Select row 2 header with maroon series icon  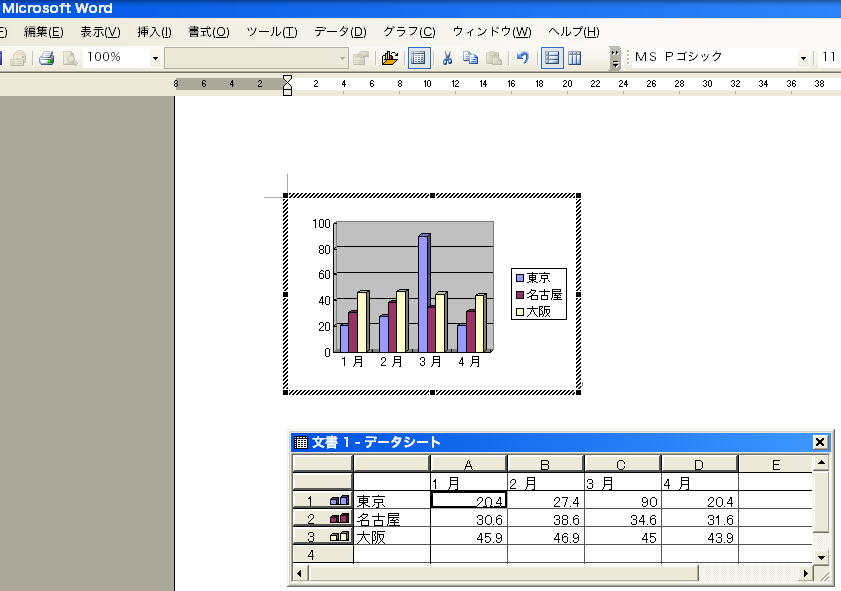pyautogui.click(x=322, y=519)
